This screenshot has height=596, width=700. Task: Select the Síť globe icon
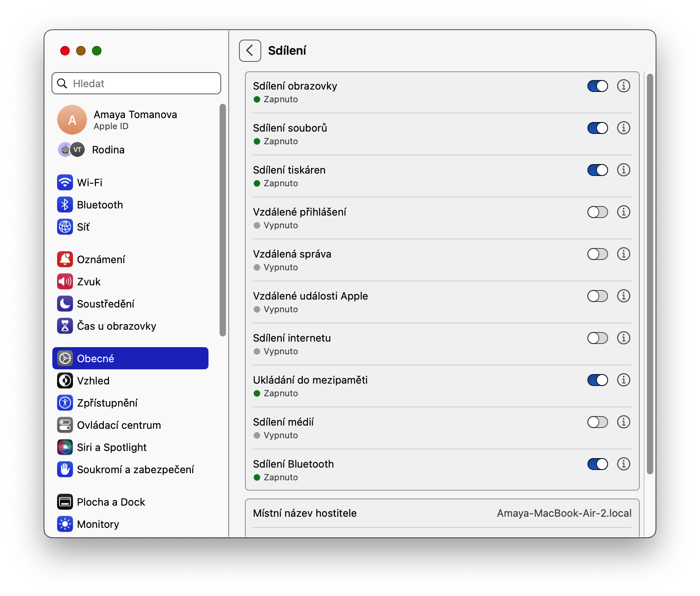65,227
